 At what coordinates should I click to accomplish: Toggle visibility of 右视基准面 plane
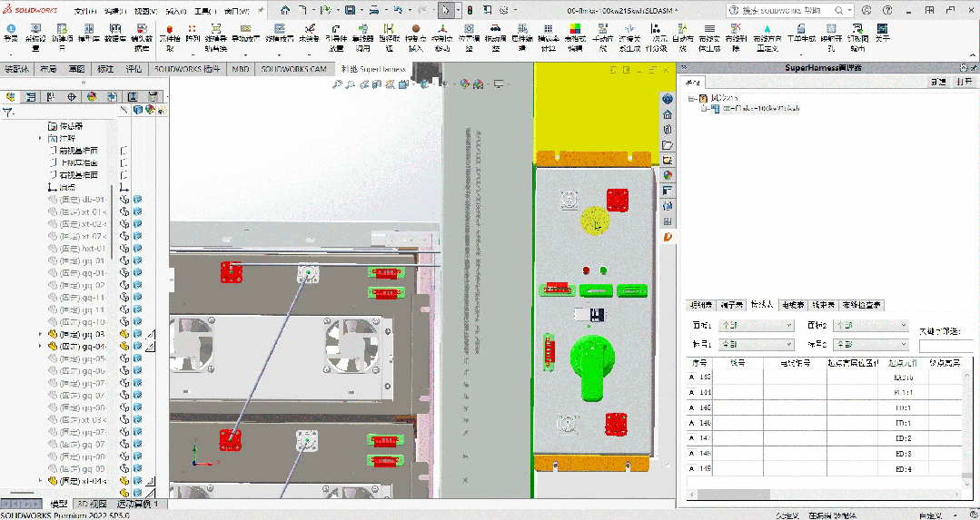pos(124,175)
